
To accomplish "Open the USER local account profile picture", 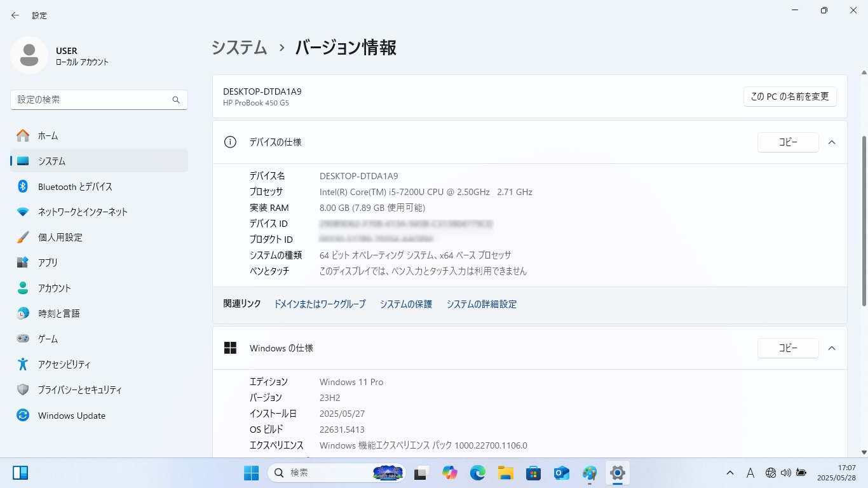I will tap(29, 55).
